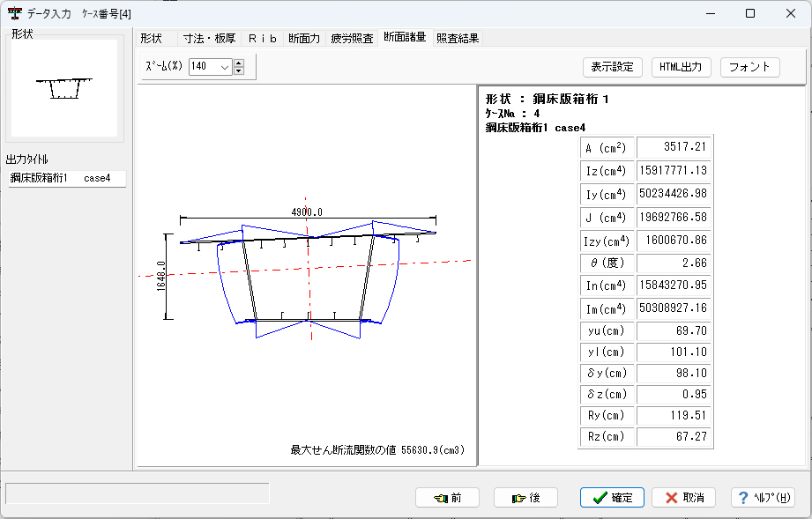Click the 出力タイトル input field
812x519 pixels.
pos(67,179)
